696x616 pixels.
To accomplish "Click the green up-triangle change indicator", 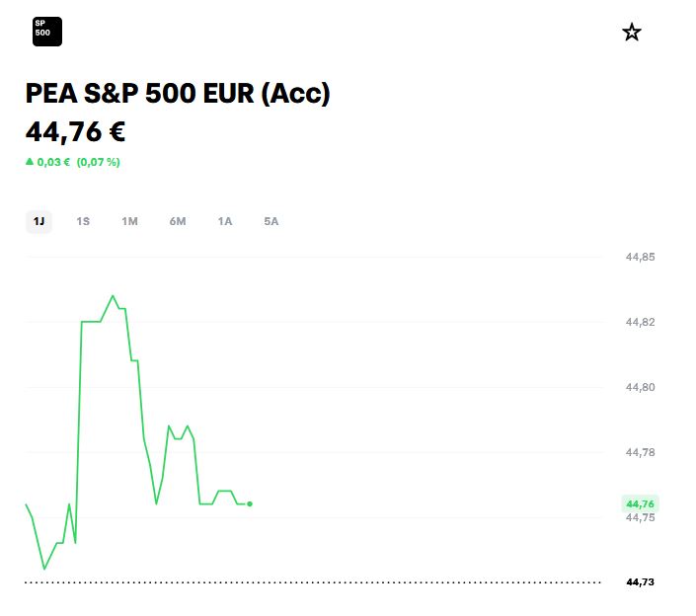I will click(x=30, y=162).
